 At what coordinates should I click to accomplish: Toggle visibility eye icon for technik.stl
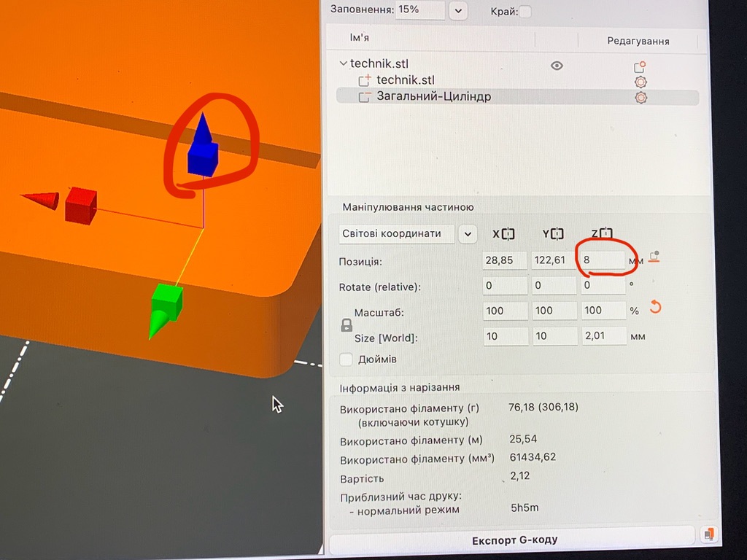click(x=557, y=66)
